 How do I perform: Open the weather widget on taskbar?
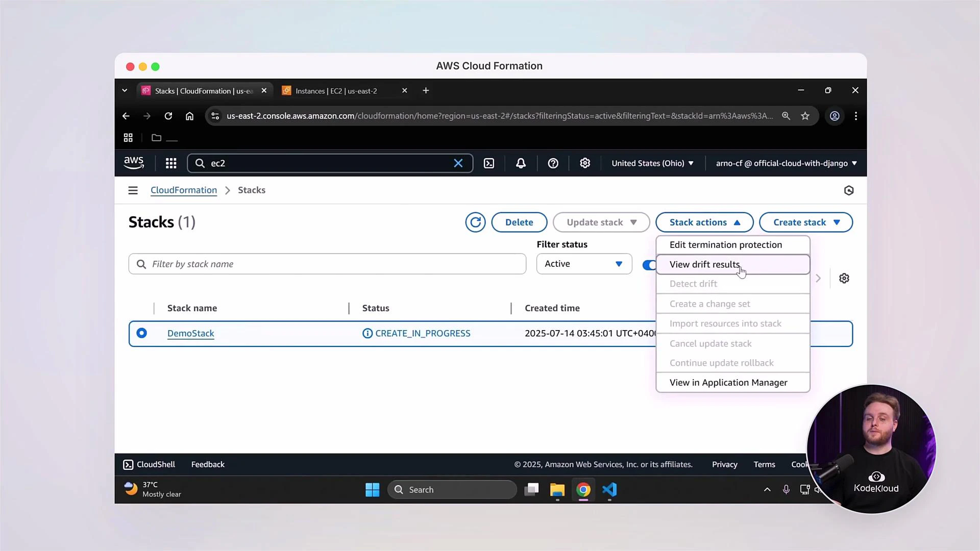pos(153,489)
